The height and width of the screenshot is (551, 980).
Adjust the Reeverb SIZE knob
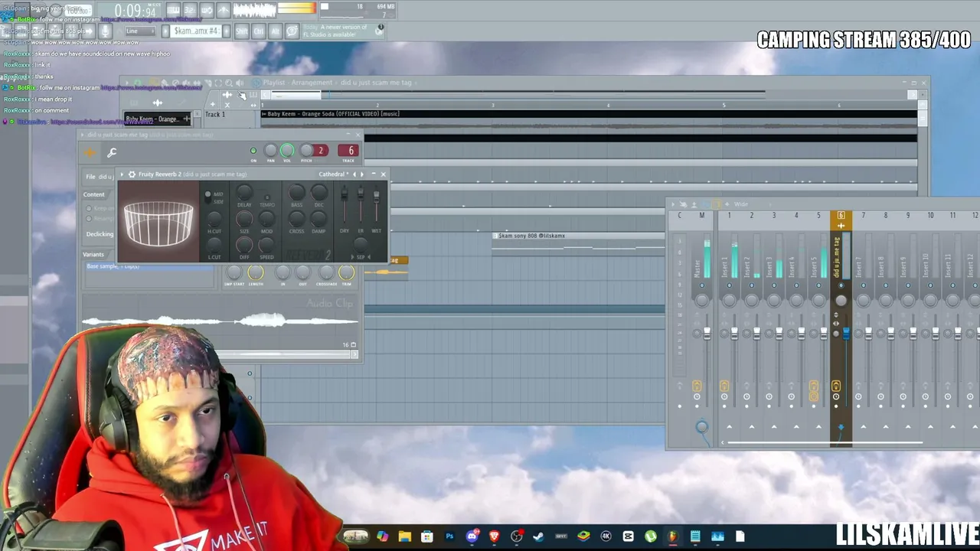(244, 220)
